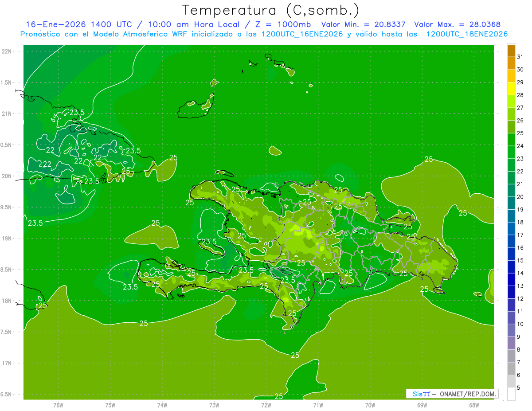532x411 pixels.
Task: Click the "ONAMET/REP.DOM." credit label
Action: (x=467, y=394)
